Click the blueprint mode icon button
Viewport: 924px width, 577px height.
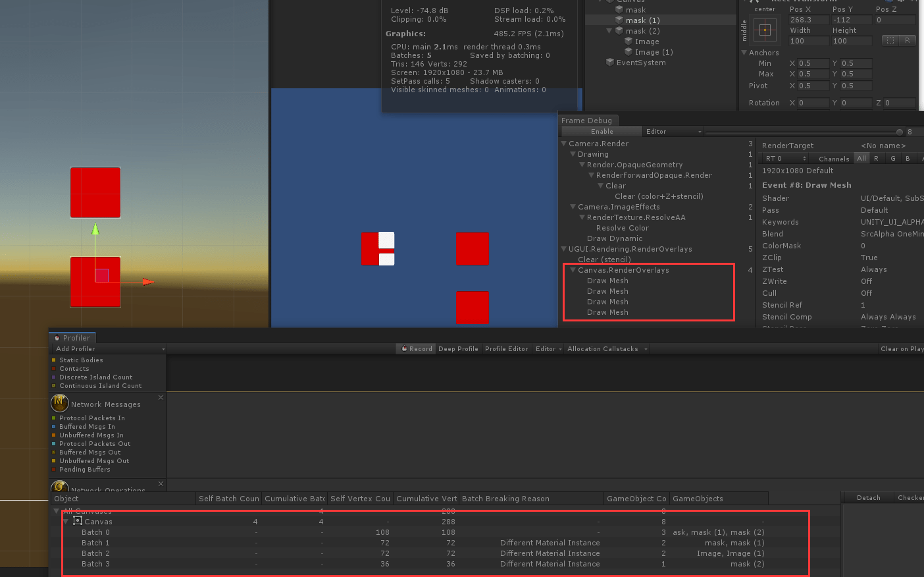890,40
